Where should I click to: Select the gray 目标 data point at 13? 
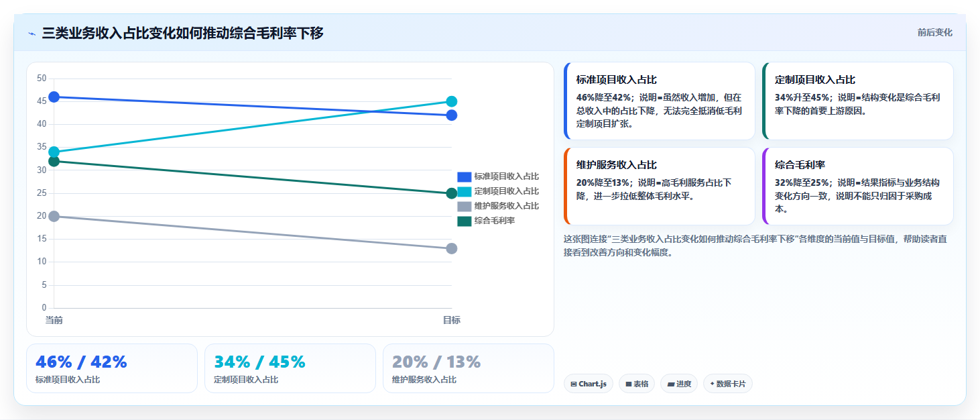[x=451, y=248]
